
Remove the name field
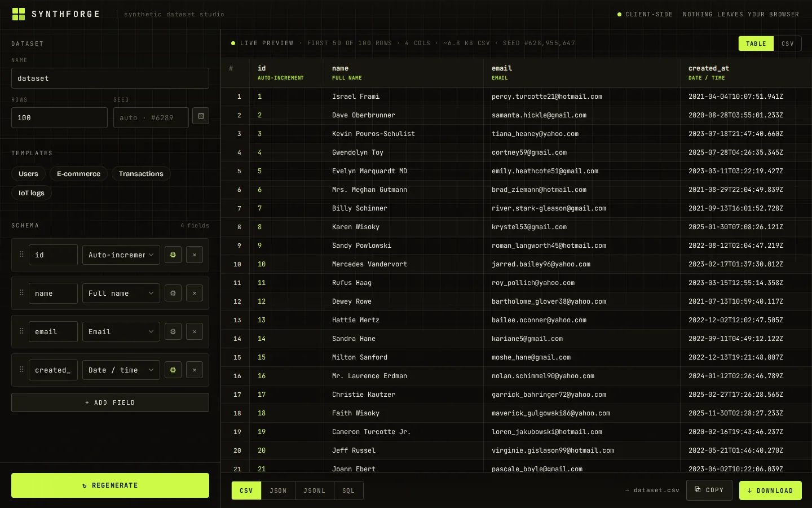[x=195, y=294]
